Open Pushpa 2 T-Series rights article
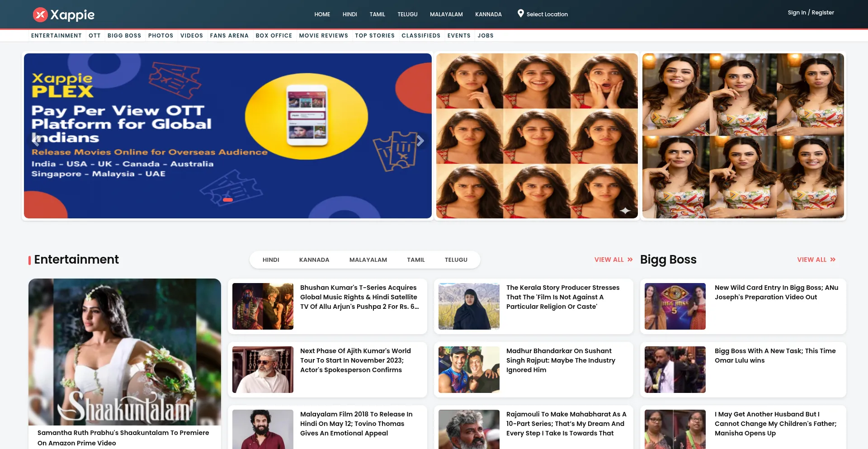Viewport: 868px width, 449px height. pos(359,297)
